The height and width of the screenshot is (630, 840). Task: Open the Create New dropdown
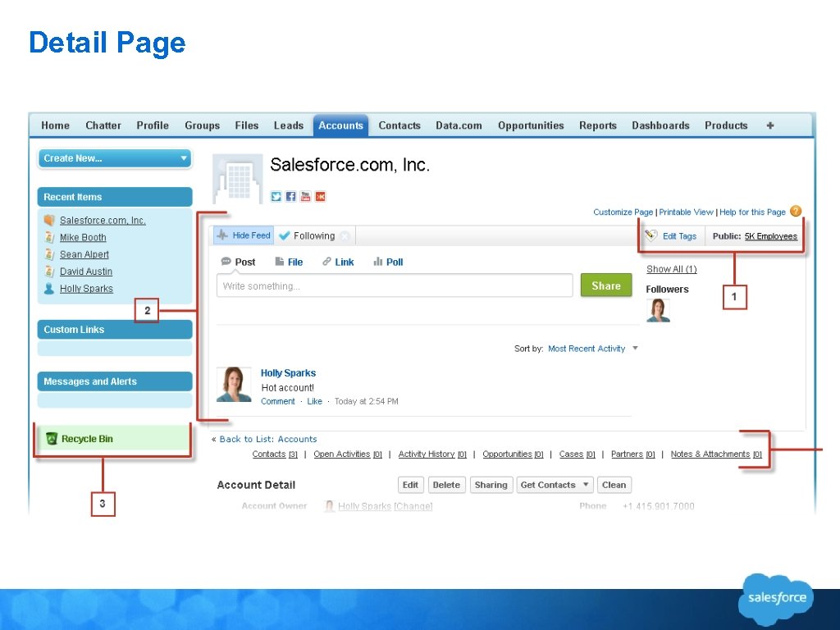115,158
